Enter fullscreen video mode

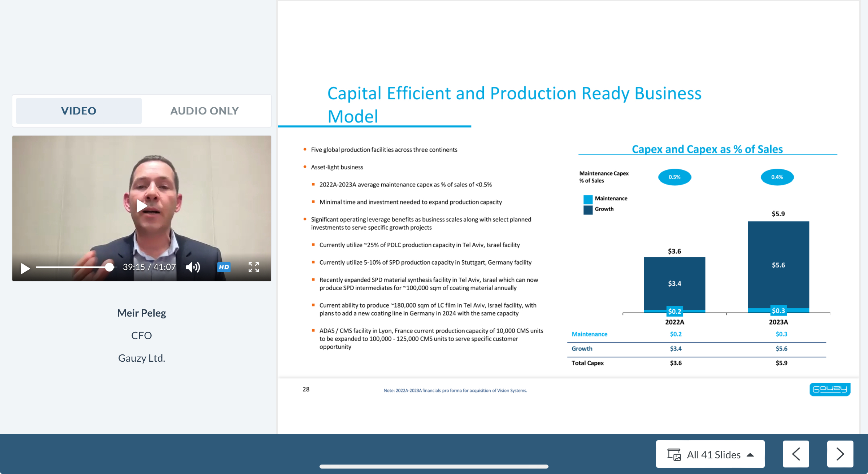point(253,268)
